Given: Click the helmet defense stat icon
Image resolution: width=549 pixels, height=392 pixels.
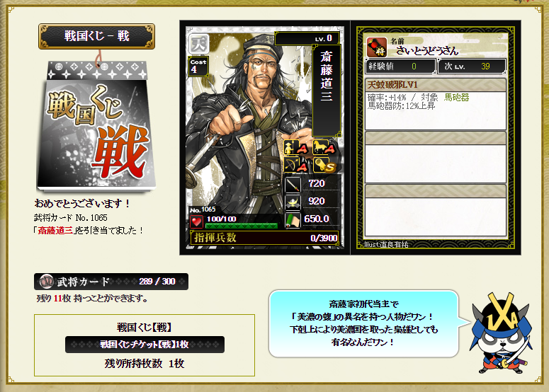Looking at the screenshot, I should (293, 202).
